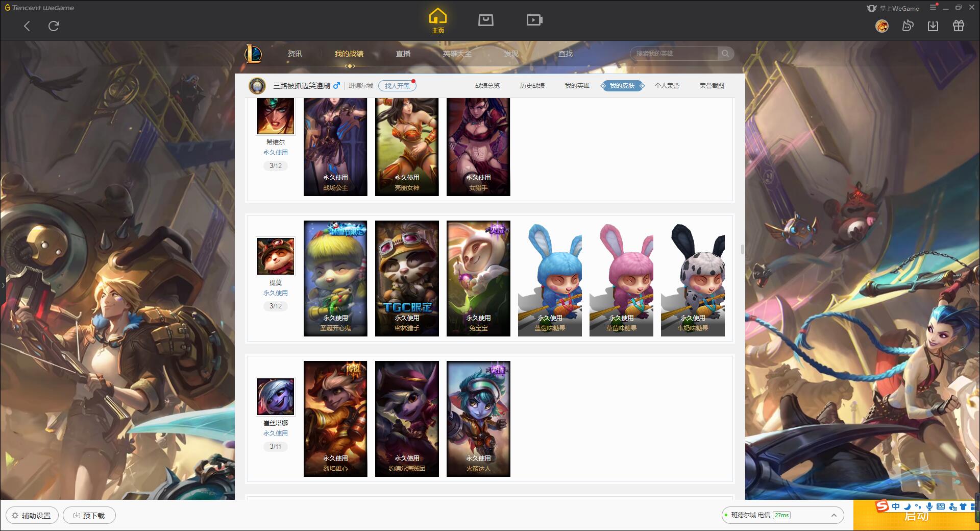Open the 牛奶味糖果 chroma card
The height and width of the screenshot is (531, 980).
point(693,278)
